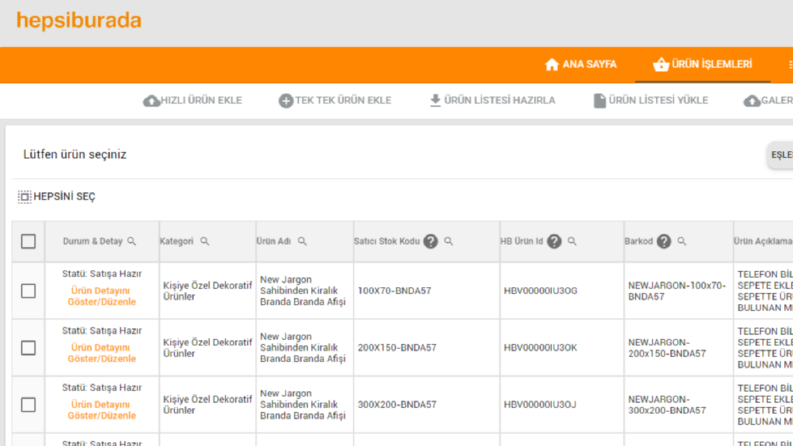793x446 pixels.
Task: Select Ürün Listesi Yükle submenu
Action: click(650, 100)
